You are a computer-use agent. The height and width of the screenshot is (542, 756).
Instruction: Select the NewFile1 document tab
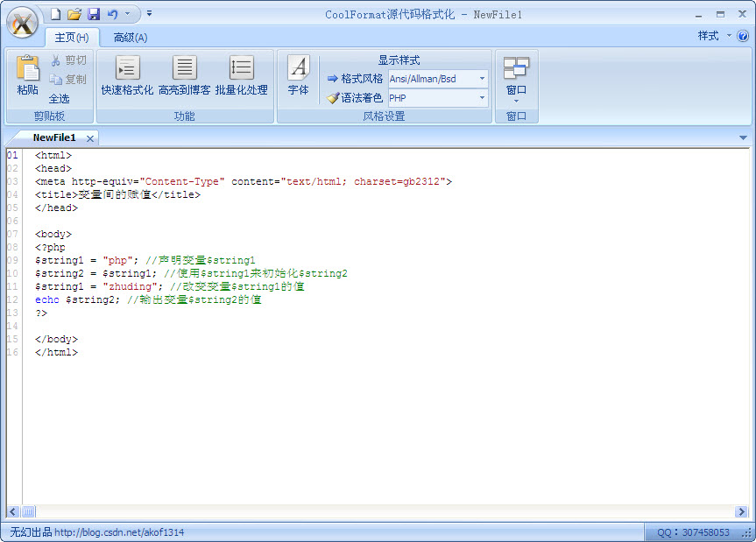(54, 137)
